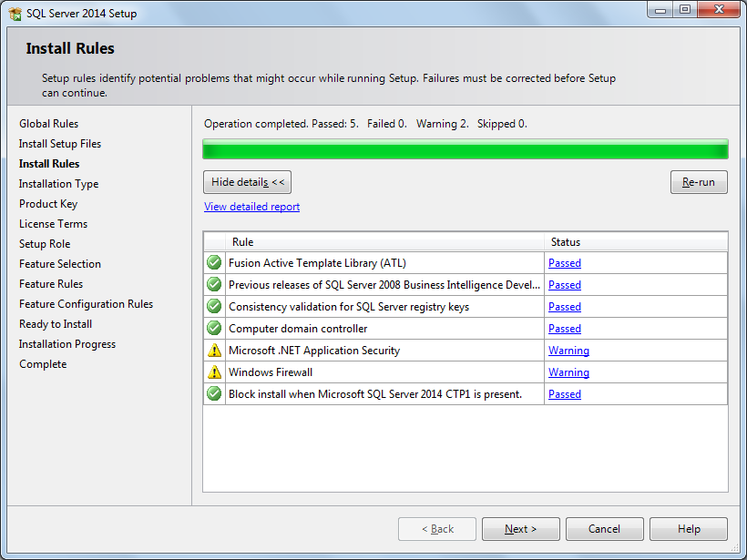The height and width of the screenshot is (560, 747).
Task: Click the Status column header
Action: [x=636, y=242]
